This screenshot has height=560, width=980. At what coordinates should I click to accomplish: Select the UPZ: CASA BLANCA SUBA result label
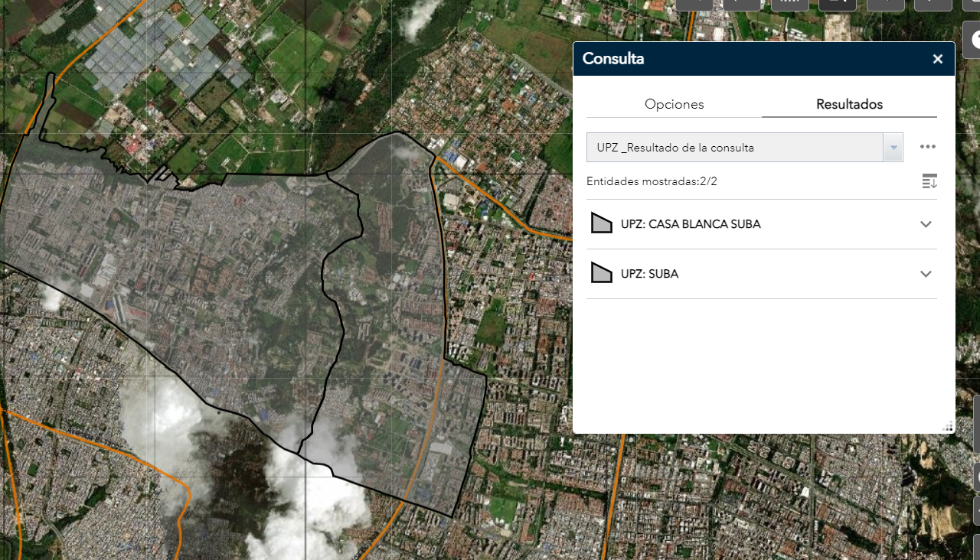pos(691,224)
